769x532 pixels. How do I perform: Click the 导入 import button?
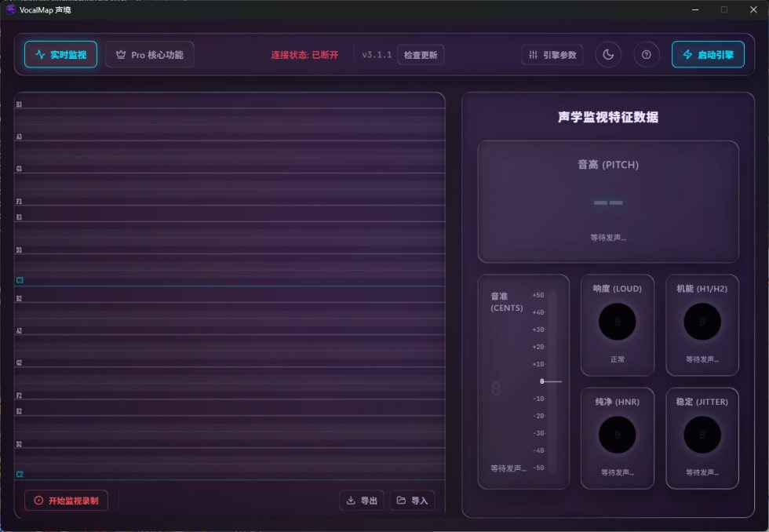pyautogui.click(x=412, y=501)
